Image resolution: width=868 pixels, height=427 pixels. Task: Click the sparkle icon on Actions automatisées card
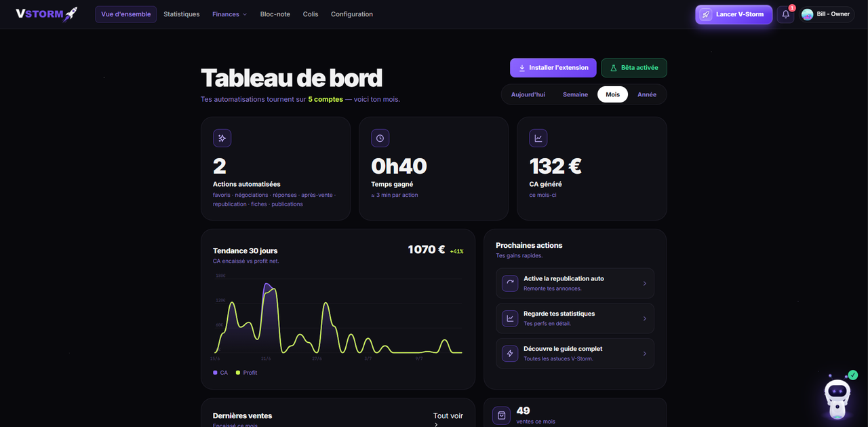(222, 138)
